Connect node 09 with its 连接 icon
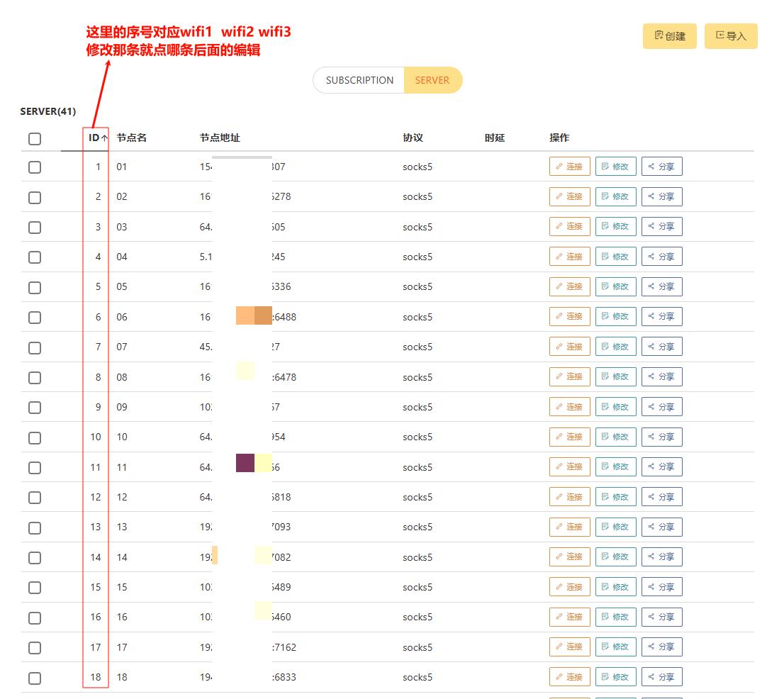 click(x=569, y=406)
